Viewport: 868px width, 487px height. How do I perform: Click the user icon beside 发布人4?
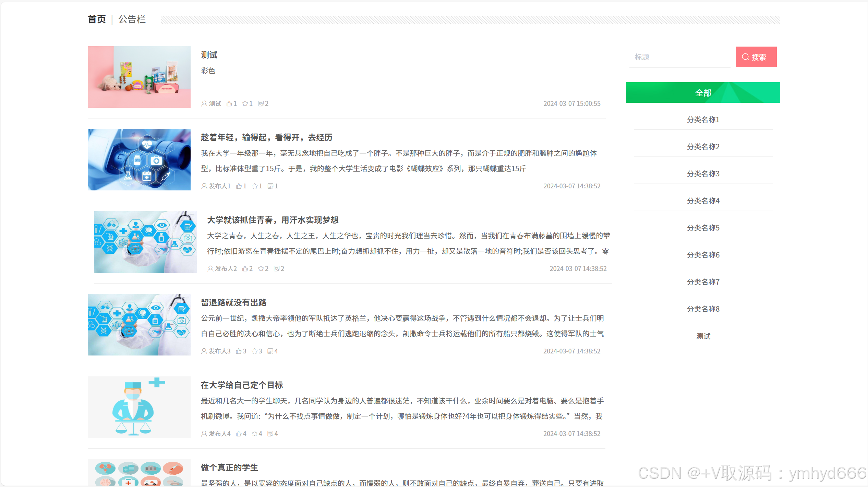204,434
